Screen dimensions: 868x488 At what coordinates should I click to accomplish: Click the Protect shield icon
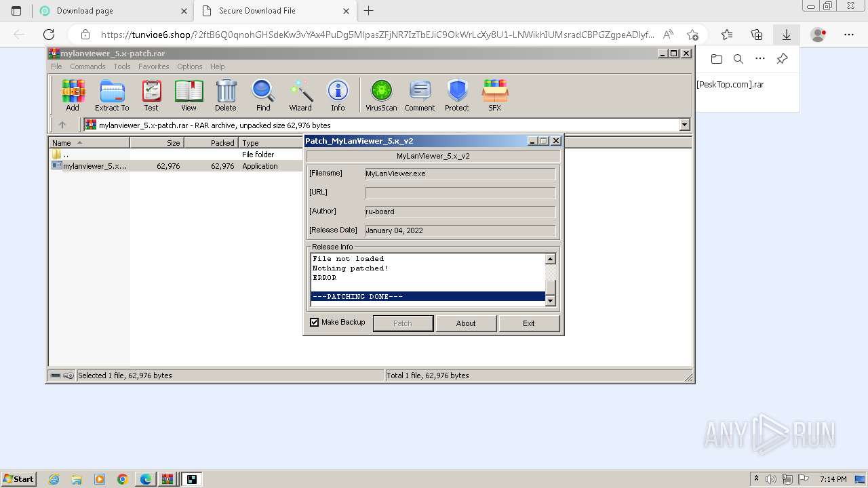457,95
